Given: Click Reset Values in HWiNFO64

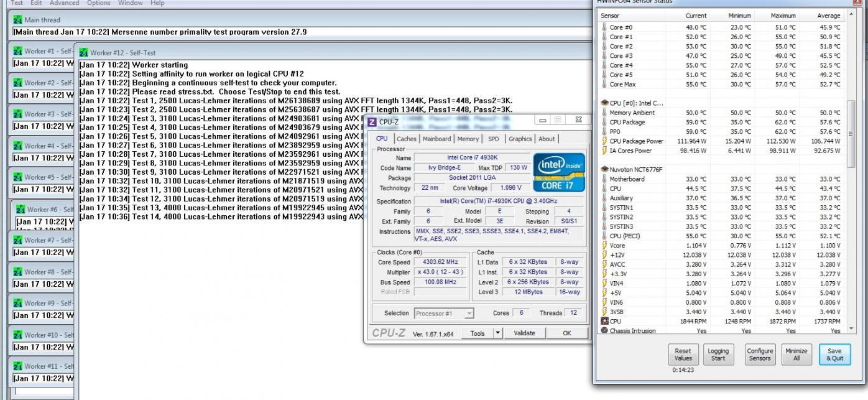Looking at the screenshot, I should click(x=683, y=355).
